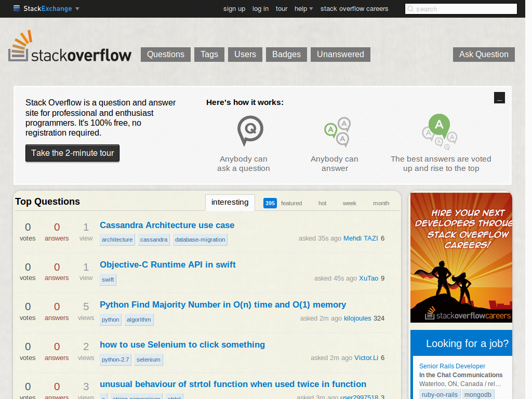Switch to the featured questions tab

[x=291, y=203]
